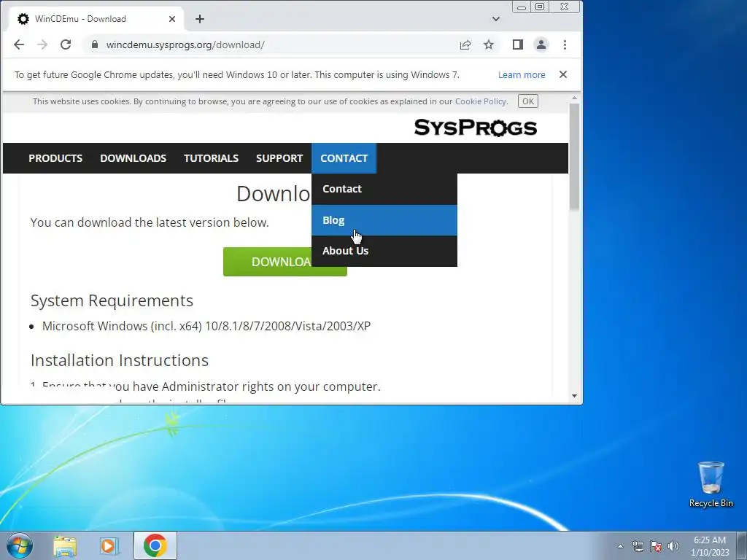
Task: Dismiss the Chrome update notice with X
Action: 563,75
